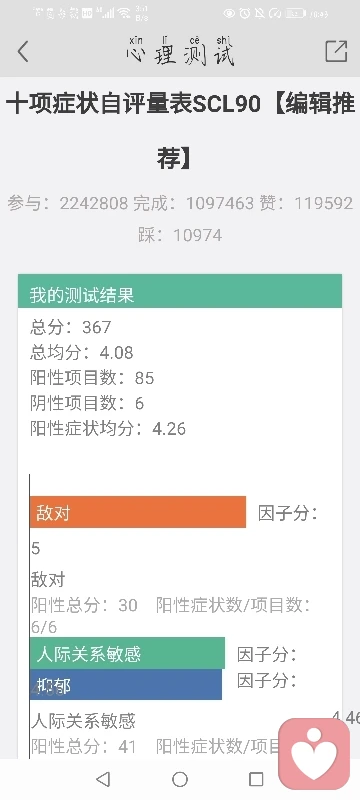Tap the 踩:10974 dislike count
360x800 pixels.
180,235
